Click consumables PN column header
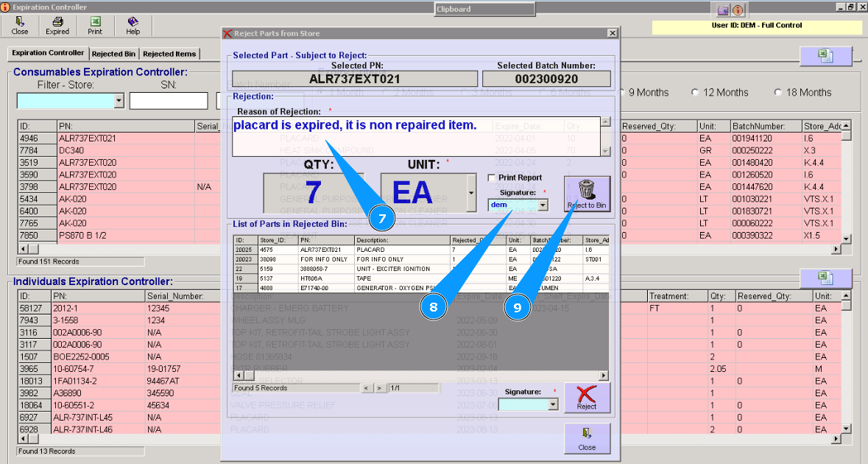 [x=126, y=126]
